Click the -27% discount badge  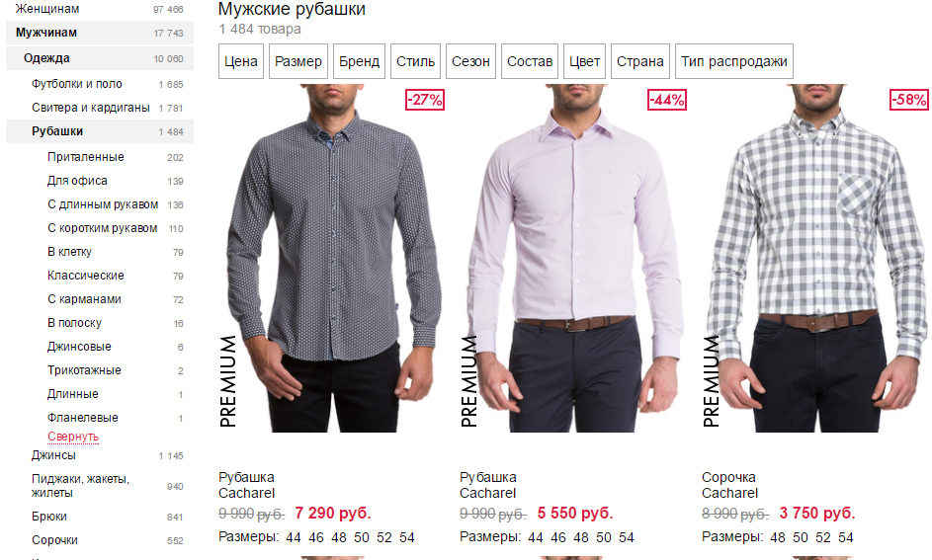coord(425,100)
